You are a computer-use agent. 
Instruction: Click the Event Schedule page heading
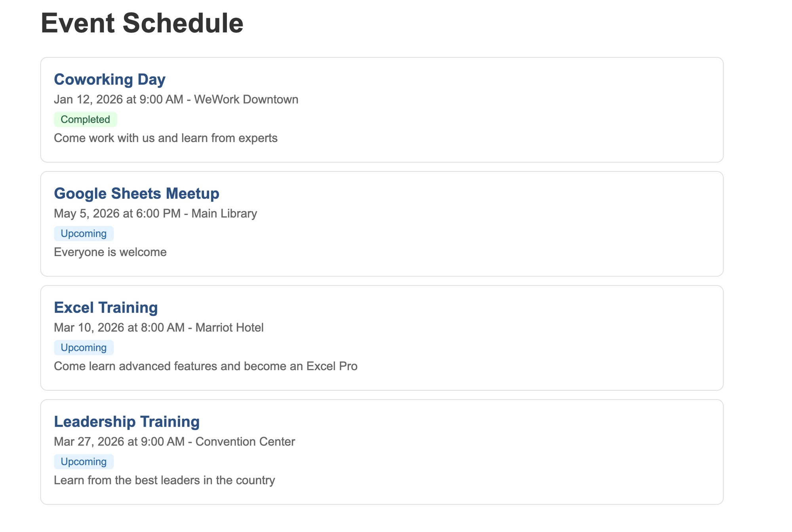tap(142, 23)
